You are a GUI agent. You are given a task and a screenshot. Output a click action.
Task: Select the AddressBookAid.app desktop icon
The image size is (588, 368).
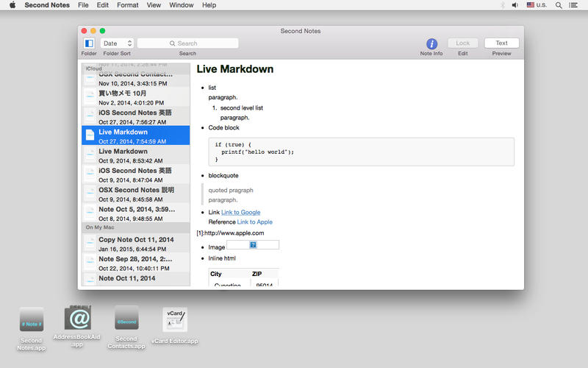pyautogui.click(x=77, y=318)
